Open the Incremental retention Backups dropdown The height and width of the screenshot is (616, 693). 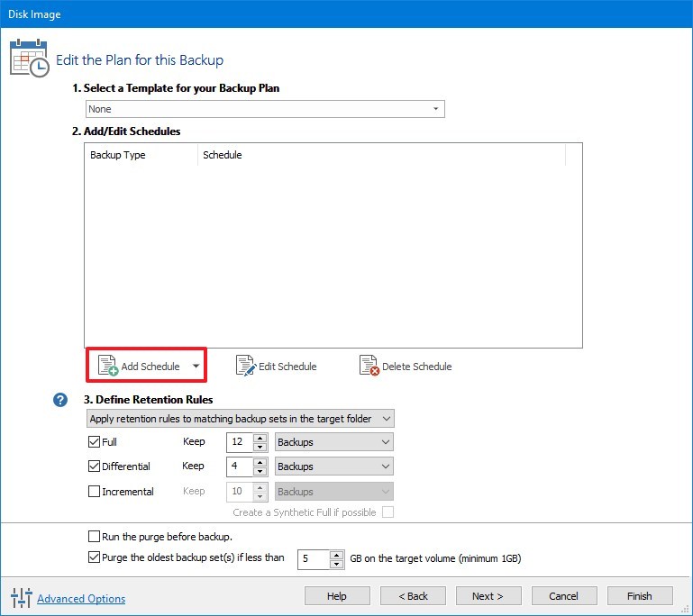333,492
